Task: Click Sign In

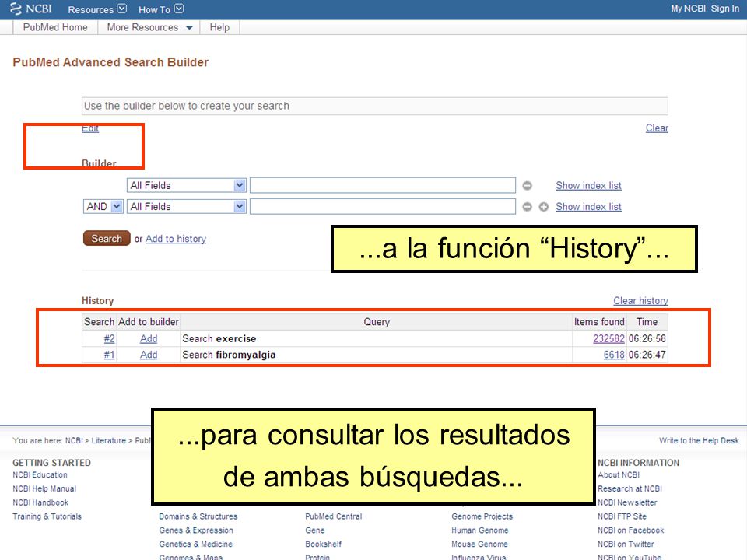Action: pos(725,9)
